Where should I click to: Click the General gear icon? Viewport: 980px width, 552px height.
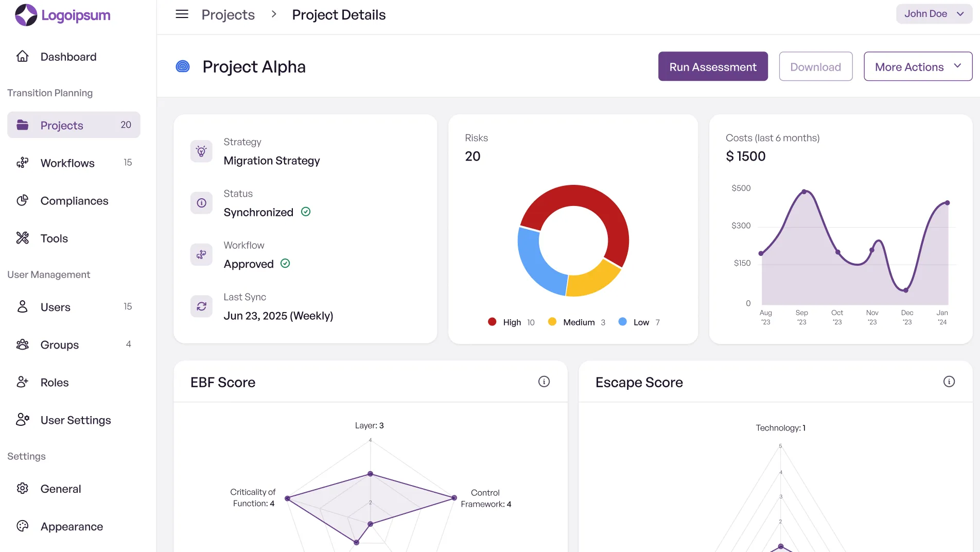(x=23, y=488)
